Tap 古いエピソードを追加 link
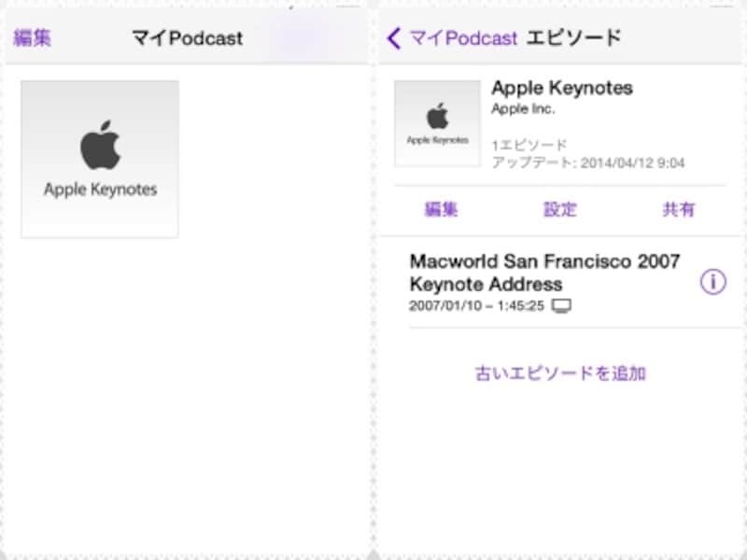The width and height of the screenshot is (747, 560). pos(560,373)
